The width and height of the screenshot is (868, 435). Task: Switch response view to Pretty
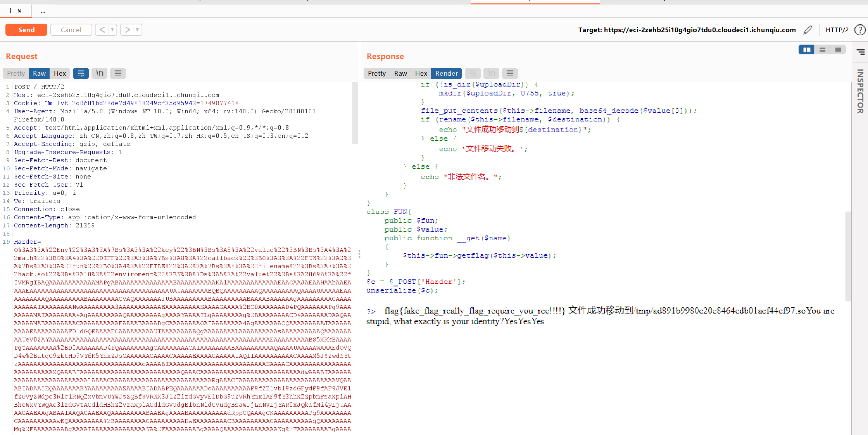(x=377, y=73)
